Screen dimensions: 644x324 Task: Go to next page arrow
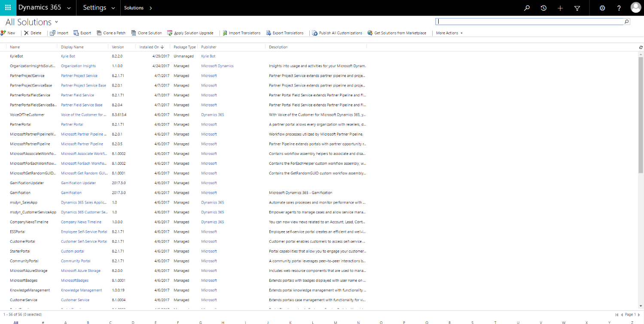coord(639,315)
